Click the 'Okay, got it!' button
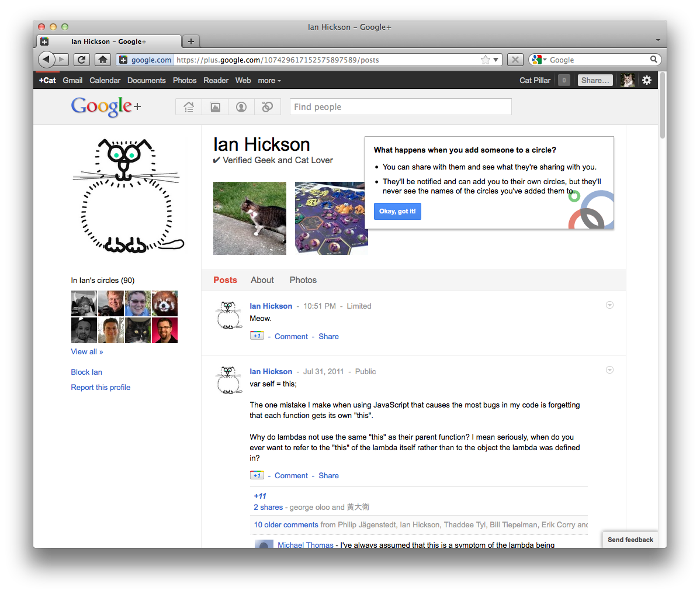 pyautogui.click(x=397, y=211)
